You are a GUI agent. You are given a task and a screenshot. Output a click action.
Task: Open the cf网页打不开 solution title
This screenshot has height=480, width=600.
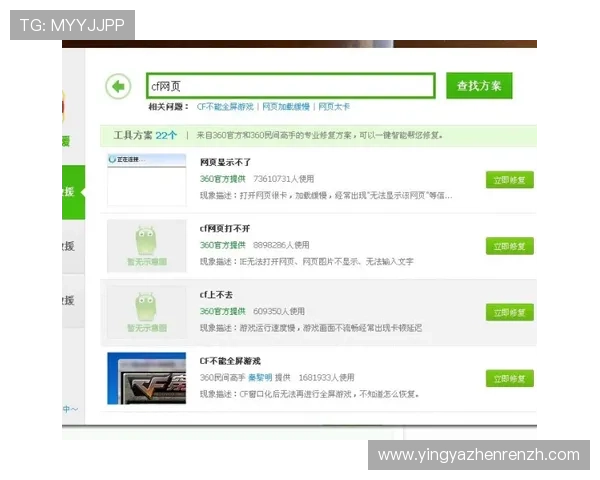225,229
